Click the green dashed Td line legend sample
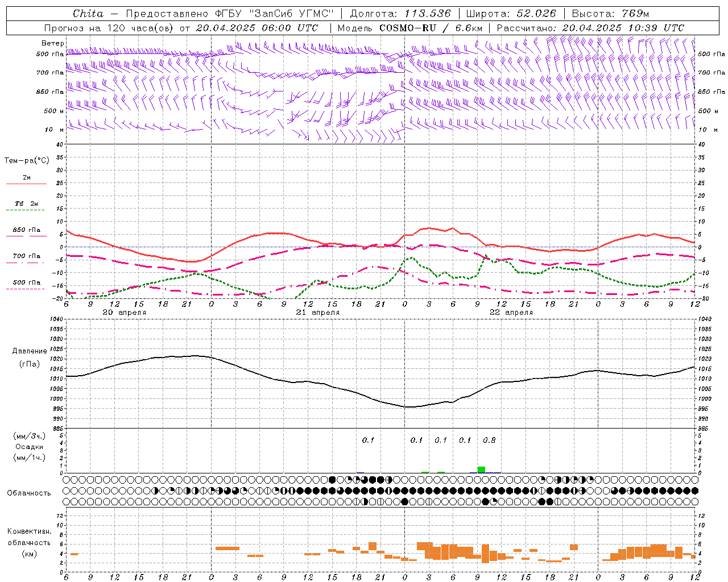This screenshot has width=728, height=582. [x=27, y=210]
